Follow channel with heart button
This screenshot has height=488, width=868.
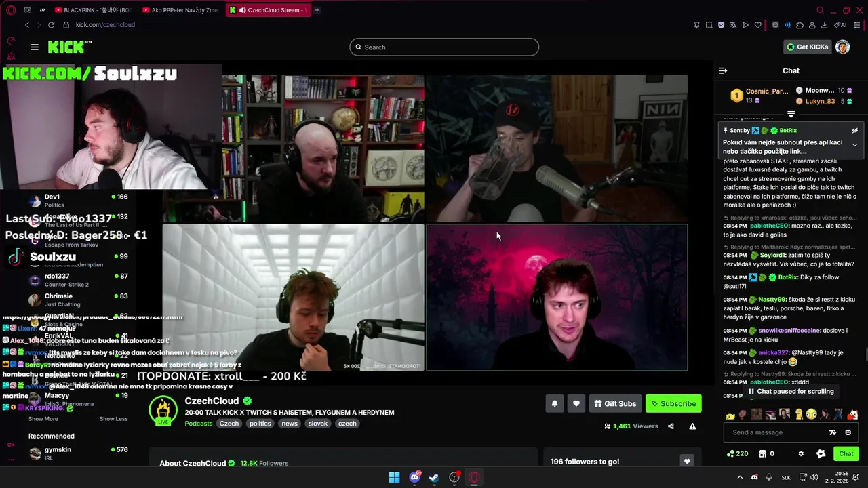576,403
